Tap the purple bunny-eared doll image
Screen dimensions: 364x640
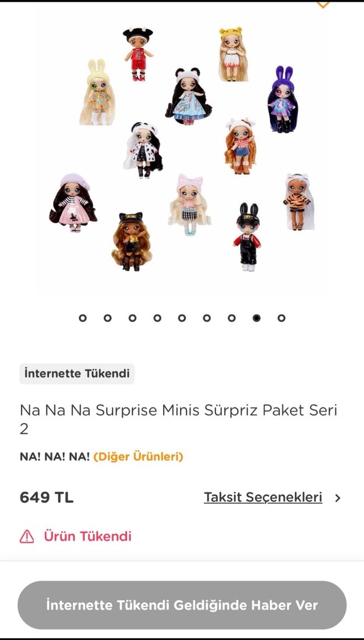pyautogui.click(x=282, y=99)
